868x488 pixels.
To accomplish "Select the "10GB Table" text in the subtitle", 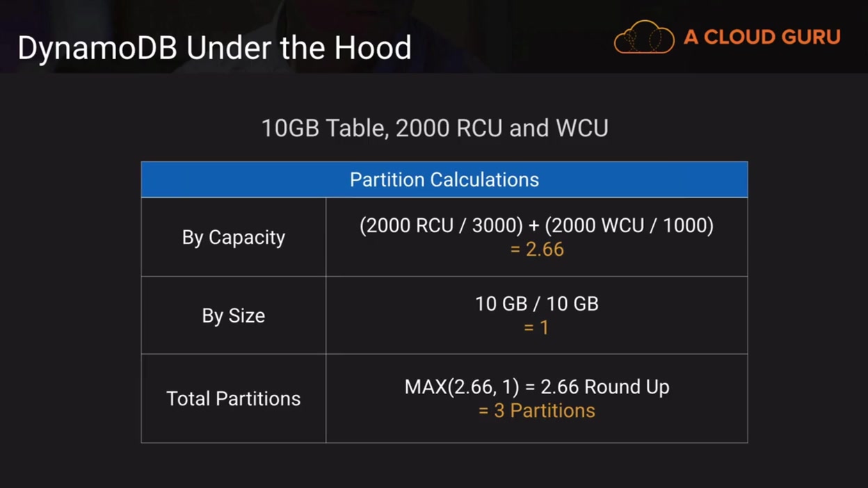I will 324,129.
